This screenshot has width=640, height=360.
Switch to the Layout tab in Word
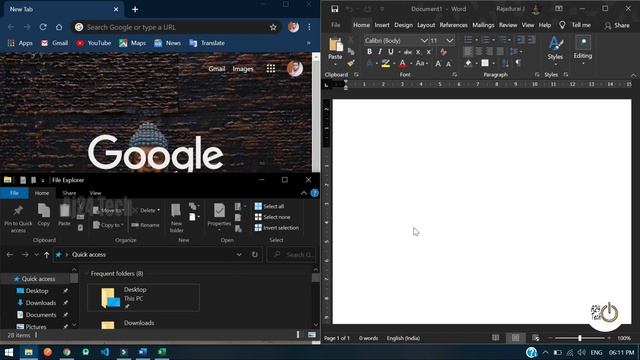click(x=426, y=25)
